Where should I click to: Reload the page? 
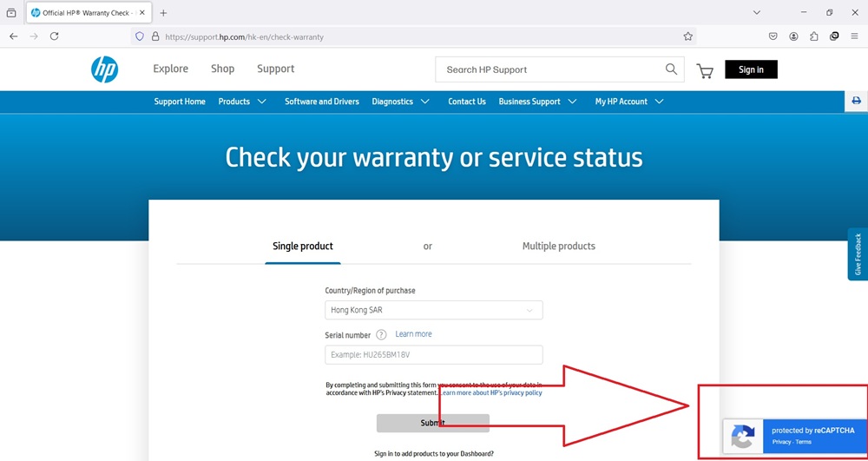tap(54, 36)
